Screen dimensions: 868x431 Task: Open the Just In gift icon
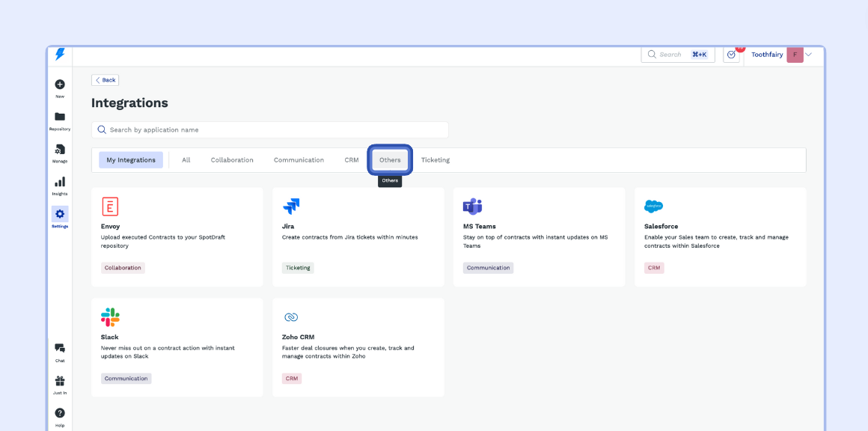[60, 381]
